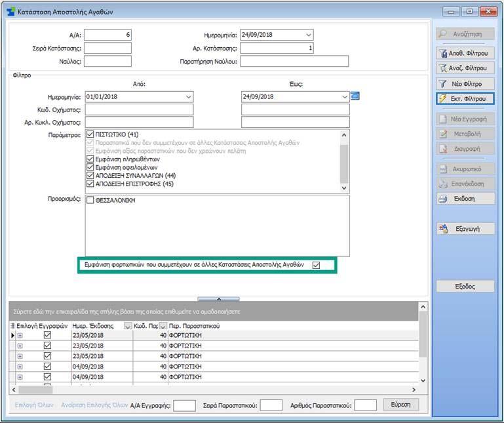Expand the second 23/05/2018 record row
The image size is (504, 423).
[20, 346]
